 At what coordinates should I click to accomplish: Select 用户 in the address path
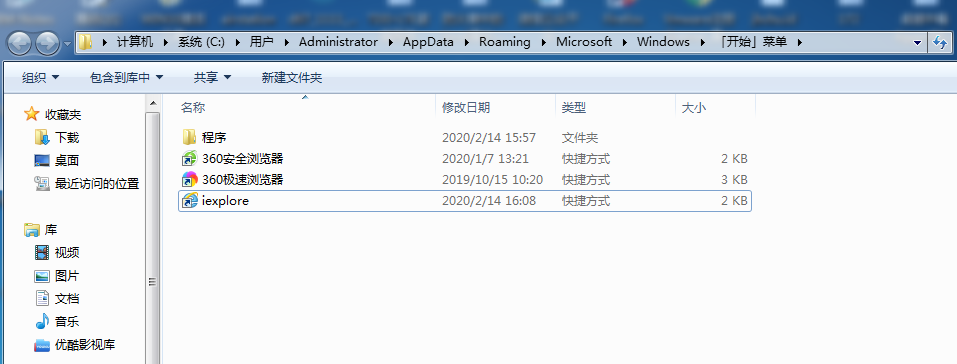(261, 42)
